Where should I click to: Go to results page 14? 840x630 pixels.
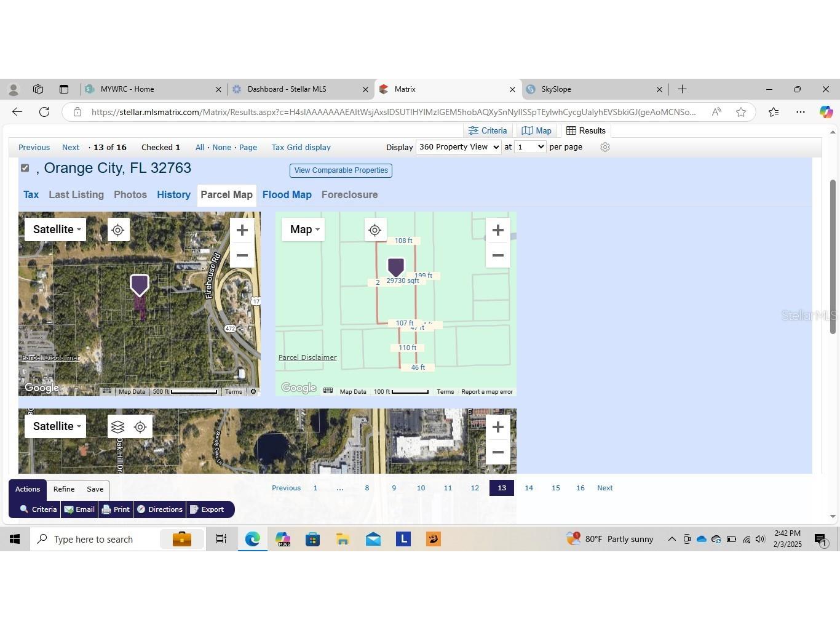[528, 488]
